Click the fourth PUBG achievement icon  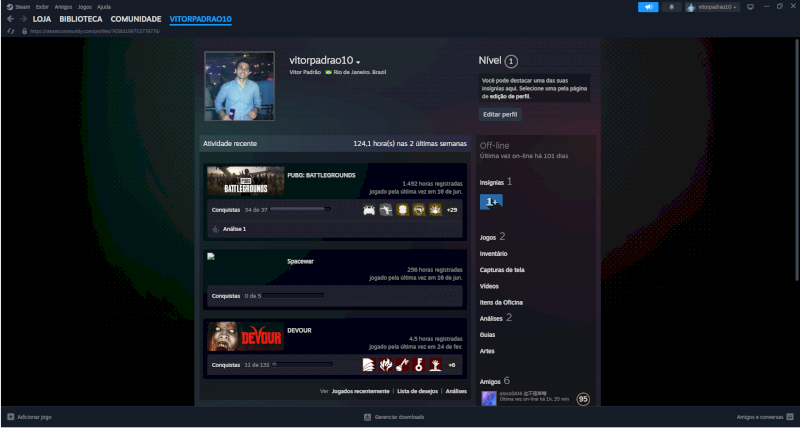coord(419,210)
